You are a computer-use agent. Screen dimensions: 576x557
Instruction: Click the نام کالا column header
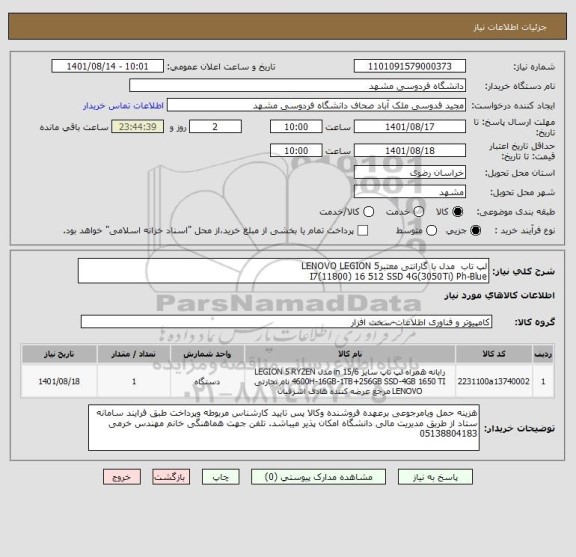click(x=350, y=354)
